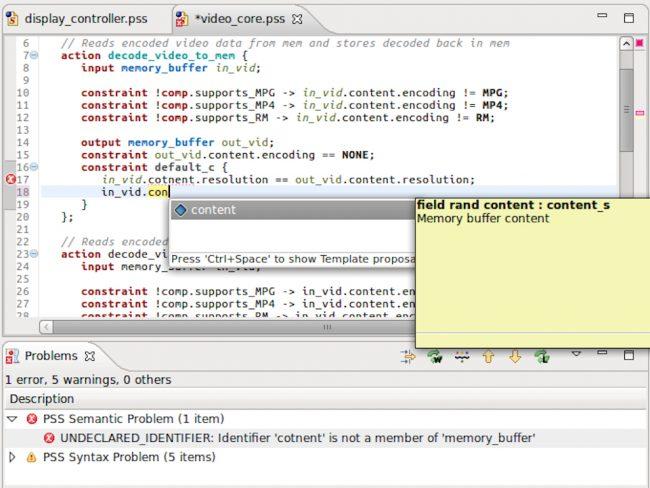The image size is (650, 488).
Task: Click the editor vertical scrollbar thumb
Action: click(626, 110)
